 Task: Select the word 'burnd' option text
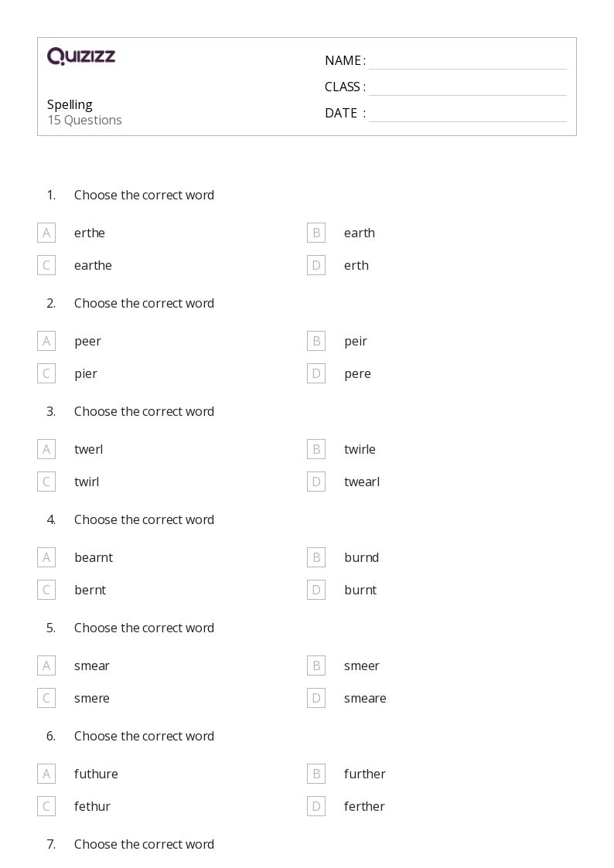coord(362,557)
